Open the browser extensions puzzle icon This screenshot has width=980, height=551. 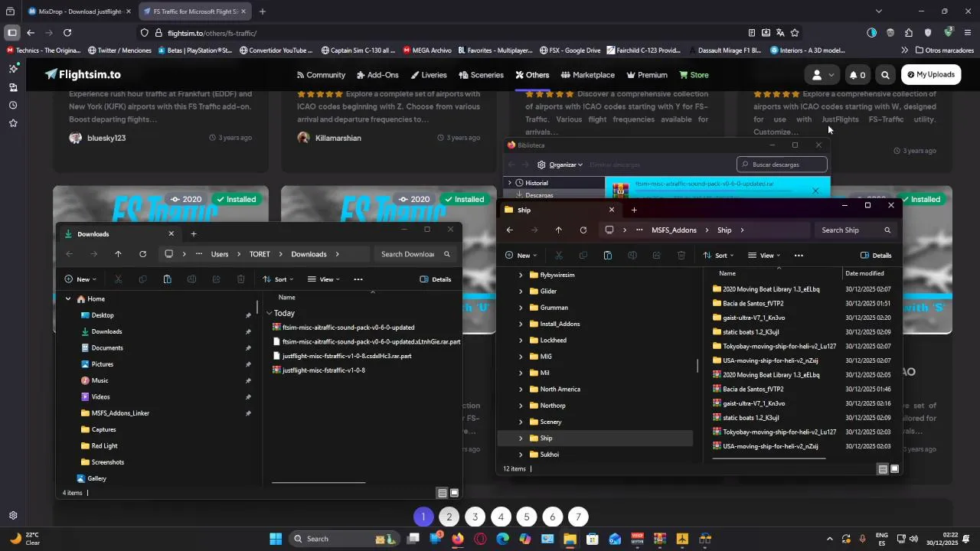tap(909, 33)
